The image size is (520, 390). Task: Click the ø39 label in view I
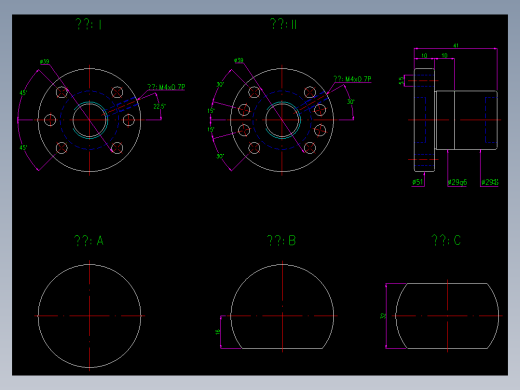pyautogui.click(x=44, y=62)
